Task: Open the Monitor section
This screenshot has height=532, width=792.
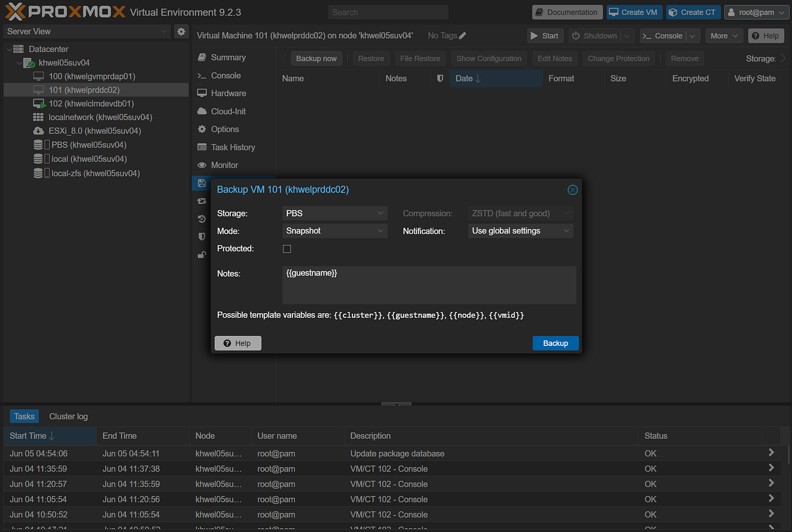Action: click(x=225, y=165)
